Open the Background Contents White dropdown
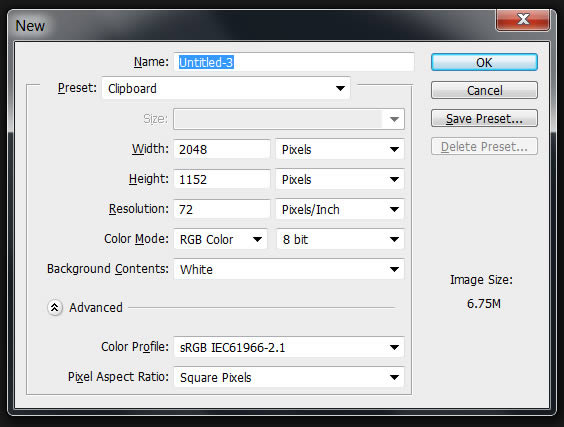This screenshot has width=564, height=427. (x=289, y=269)
